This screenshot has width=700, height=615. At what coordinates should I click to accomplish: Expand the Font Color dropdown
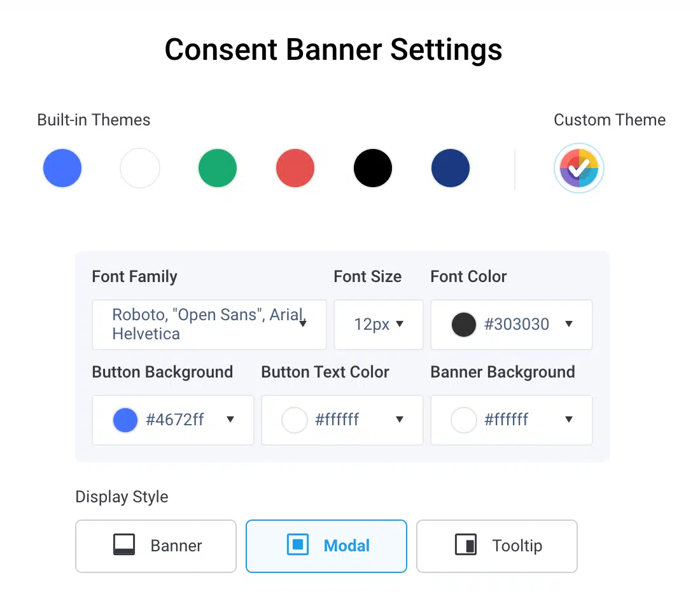[568, 325]
